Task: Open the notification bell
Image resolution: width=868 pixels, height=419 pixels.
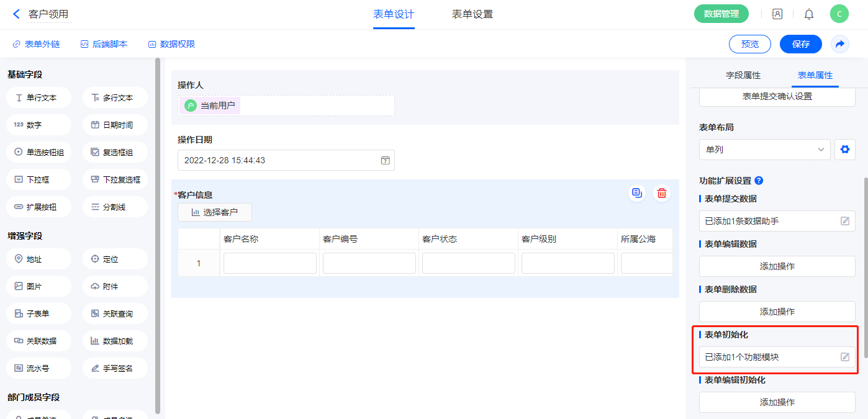Action: pyautogui.click(x=808, y=14)
